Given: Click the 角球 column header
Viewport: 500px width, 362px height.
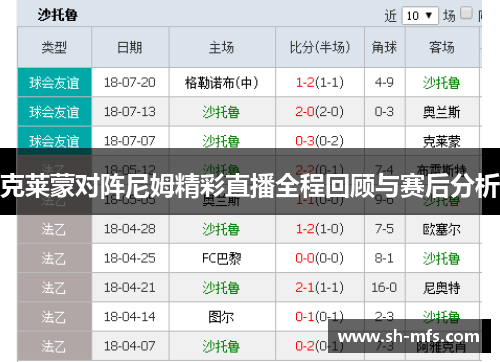Looking at the screenshot, I should coord(385,47).
